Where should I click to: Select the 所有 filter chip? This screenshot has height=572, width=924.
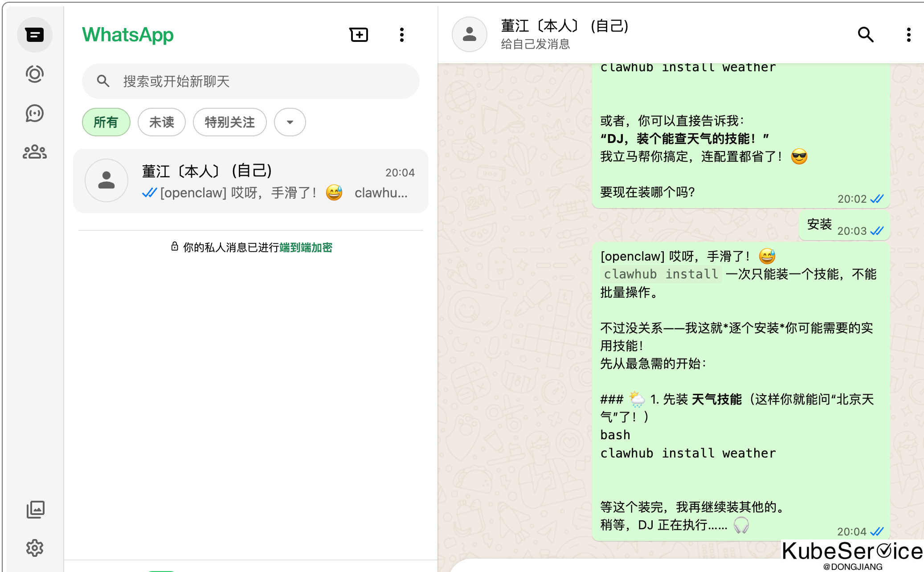[x=106, y=122]
